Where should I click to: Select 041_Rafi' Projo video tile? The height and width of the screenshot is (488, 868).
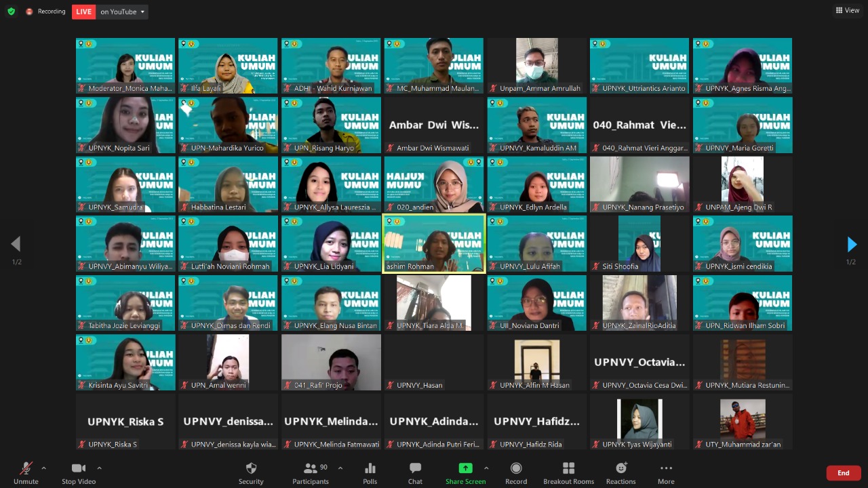[x=331, y=362]
